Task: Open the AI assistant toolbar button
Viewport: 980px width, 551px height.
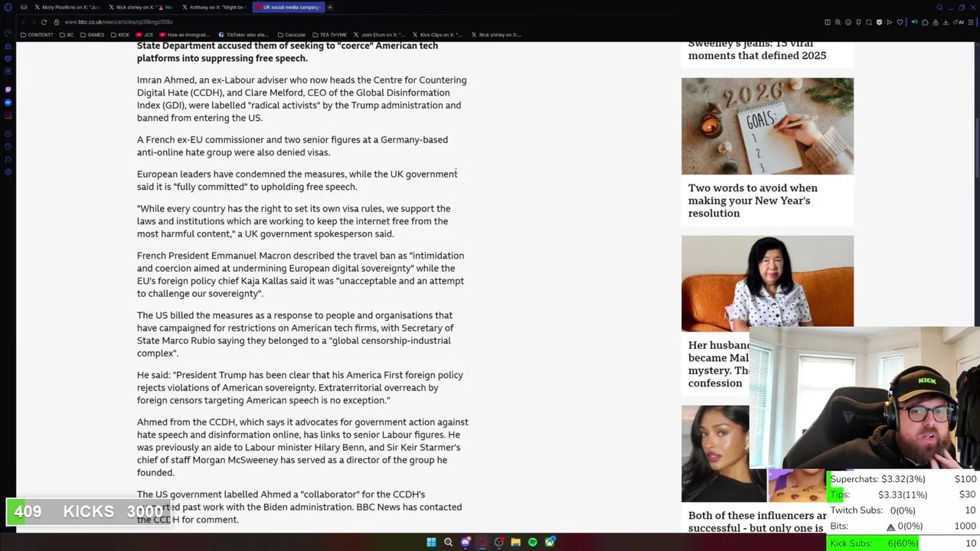Action: [958, 22]
